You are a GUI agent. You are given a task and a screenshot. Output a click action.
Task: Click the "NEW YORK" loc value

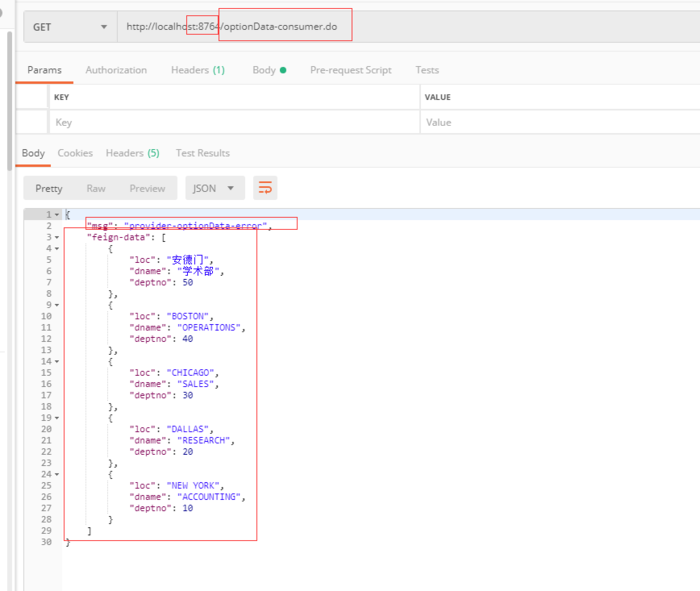point(193,486)
